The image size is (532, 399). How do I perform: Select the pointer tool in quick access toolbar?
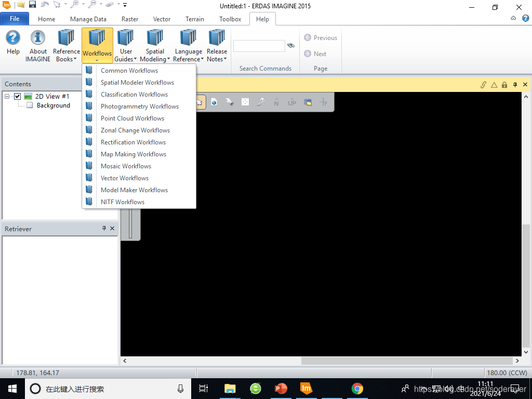[57, 5]
